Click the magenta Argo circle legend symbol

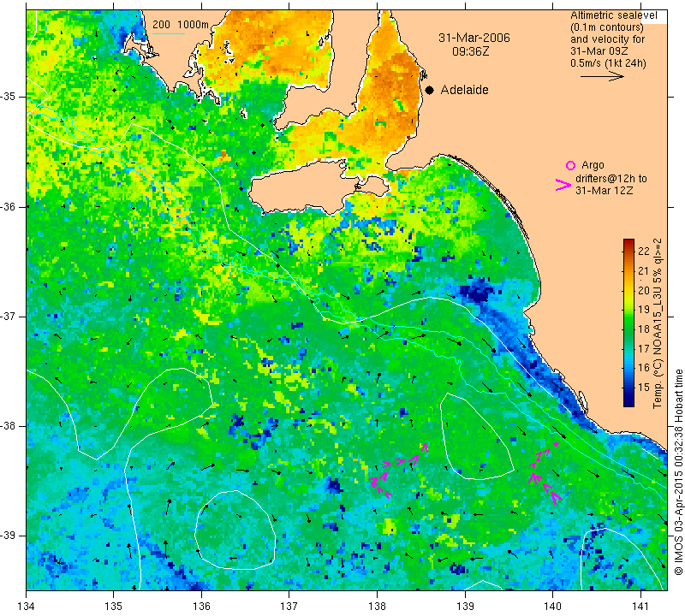point(570,165)
